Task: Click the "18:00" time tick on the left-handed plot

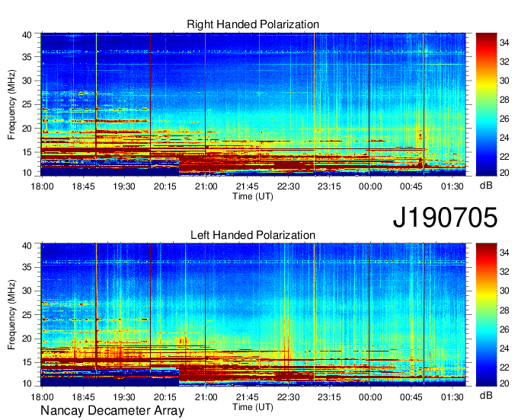Action: click(x=42, y=397)
